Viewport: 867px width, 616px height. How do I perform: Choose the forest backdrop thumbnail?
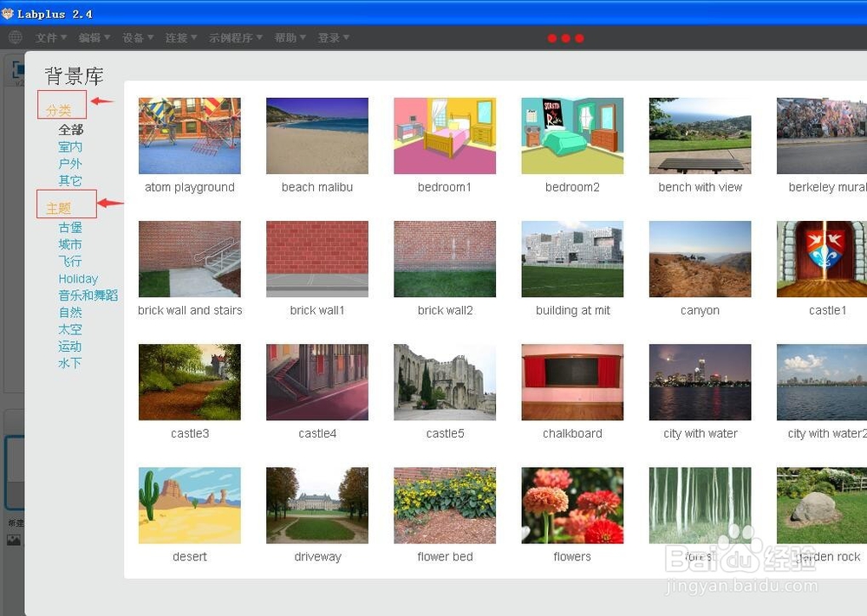point(700,505)
